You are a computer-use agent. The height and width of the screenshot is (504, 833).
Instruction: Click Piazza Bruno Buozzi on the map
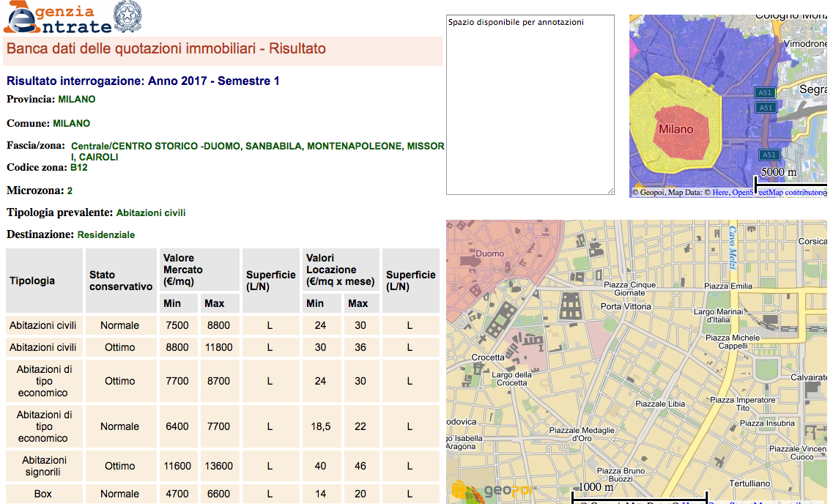(x=621, y=474)
